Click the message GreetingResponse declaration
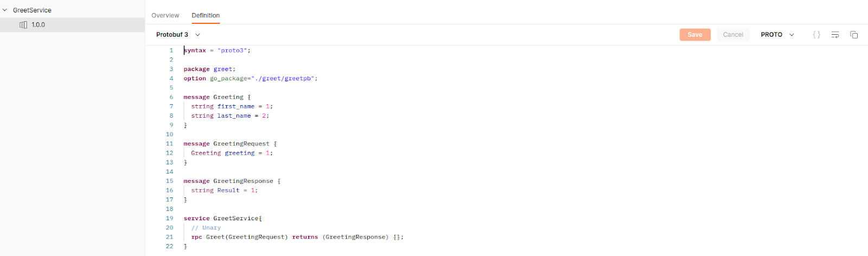Viewport: 868px width, 256px height. 232,181
